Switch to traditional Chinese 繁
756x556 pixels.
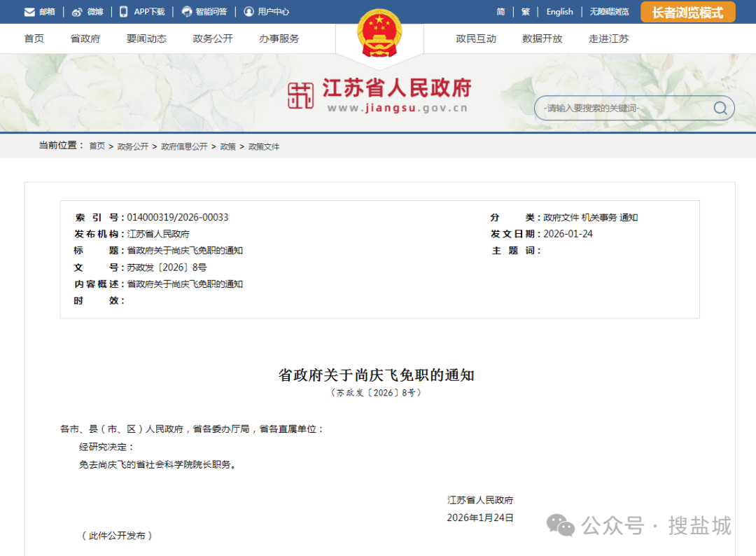[x=526, y=12]
